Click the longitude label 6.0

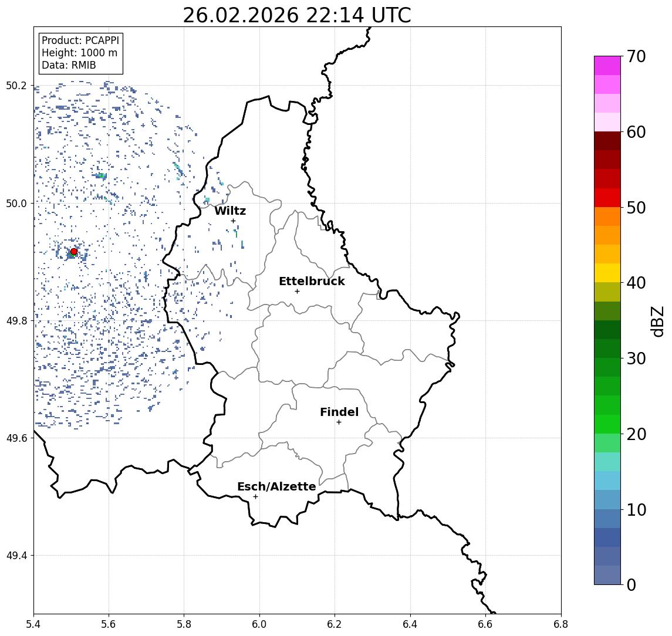[x=259, y=624]
